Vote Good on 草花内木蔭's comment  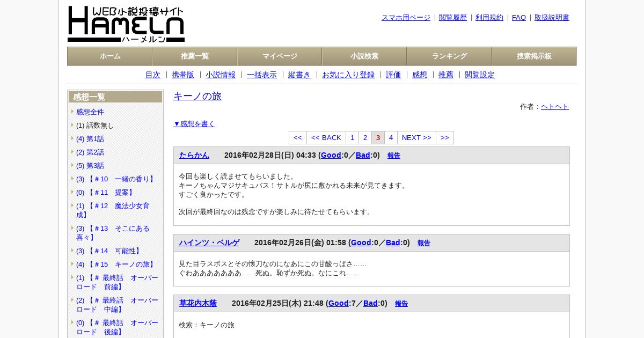[339, 303]
